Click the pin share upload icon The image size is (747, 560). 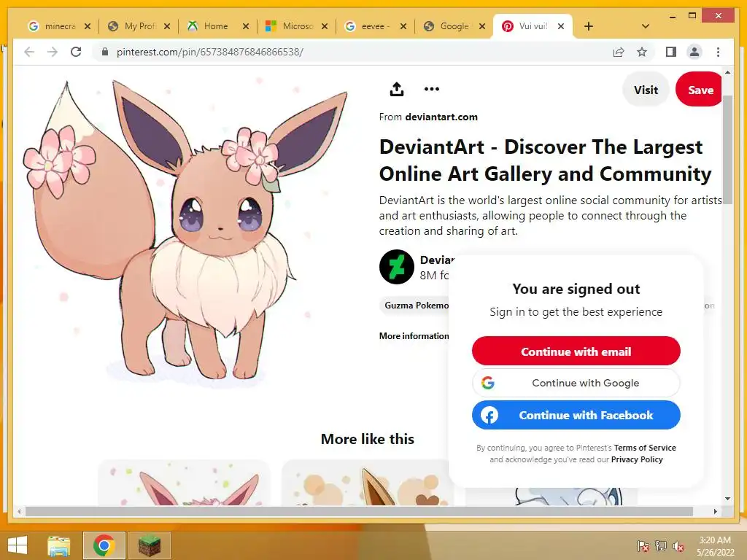coord(396,89)
